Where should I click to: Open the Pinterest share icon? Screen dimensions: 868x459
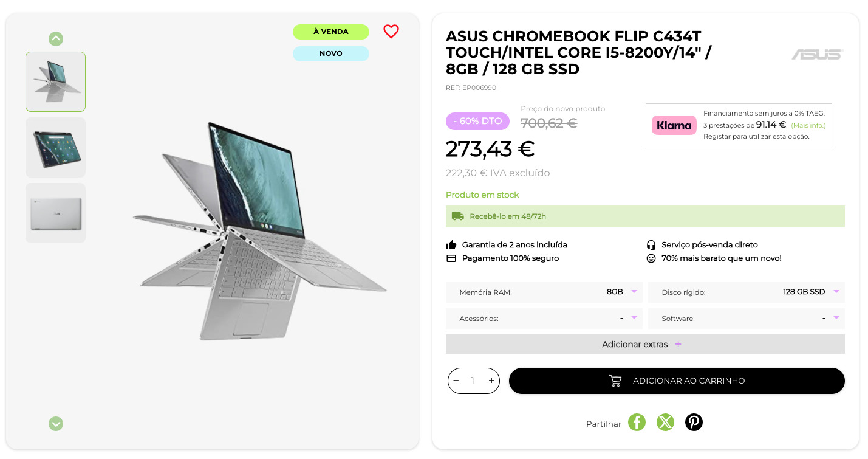pos(694,422)
